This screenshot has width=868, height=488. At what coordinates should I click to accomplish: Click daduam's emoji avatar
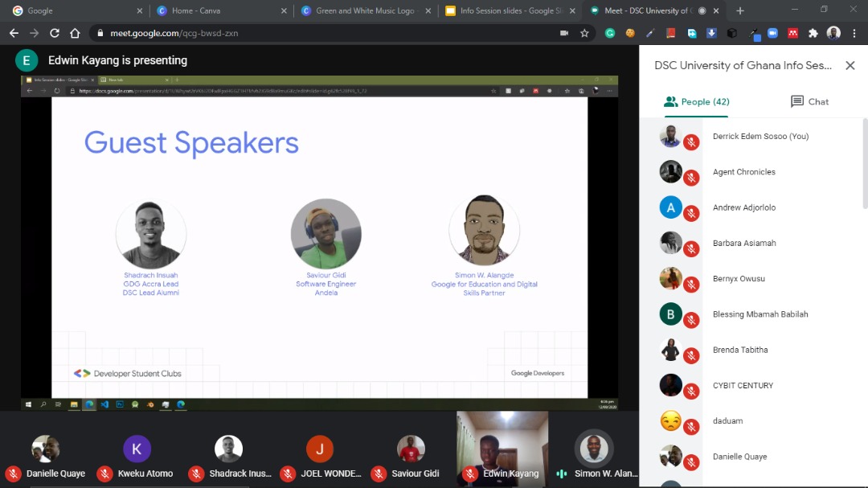[x=670, y=421]
